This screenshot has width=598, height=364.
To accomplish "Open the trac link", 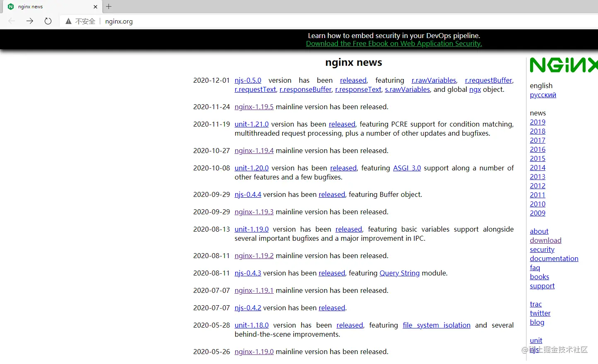I will click(535, 304).
